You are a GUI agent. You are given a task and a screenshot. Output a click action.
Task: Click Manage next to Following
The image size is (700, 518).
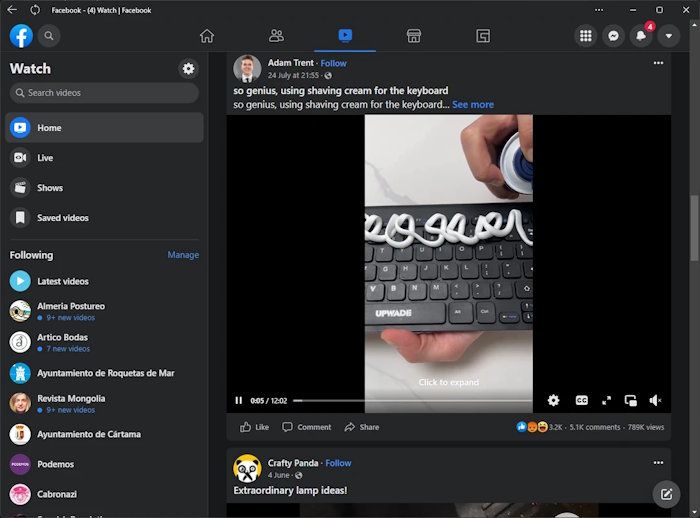pyautogui.click(x=183, y=255)
